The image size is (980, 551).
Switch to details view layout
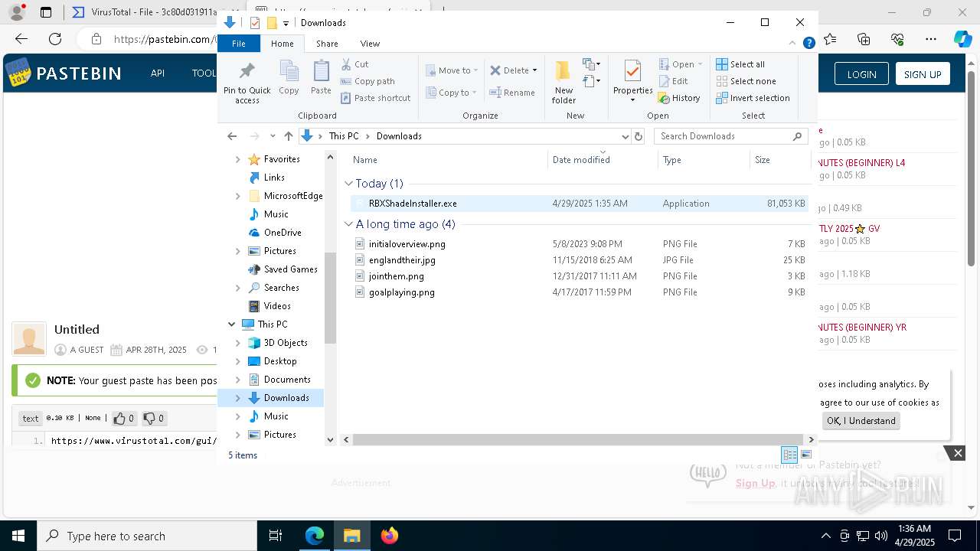[789, 455]
